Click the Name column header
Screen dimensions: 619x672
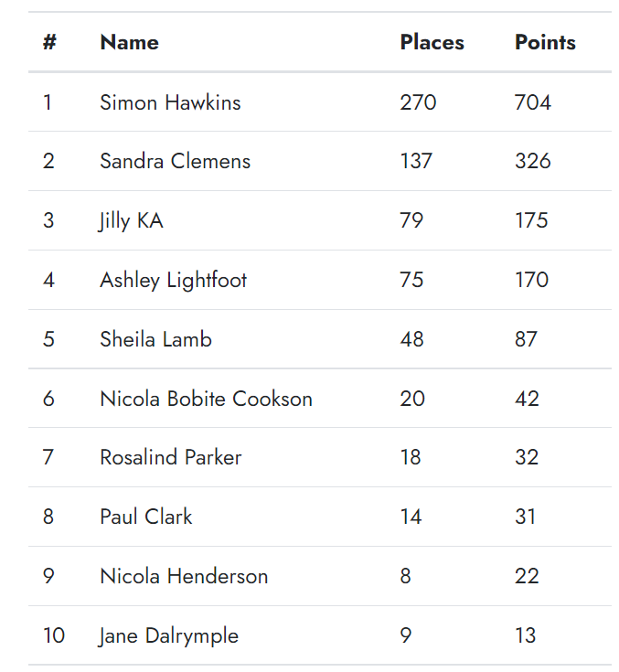(129, 42)
